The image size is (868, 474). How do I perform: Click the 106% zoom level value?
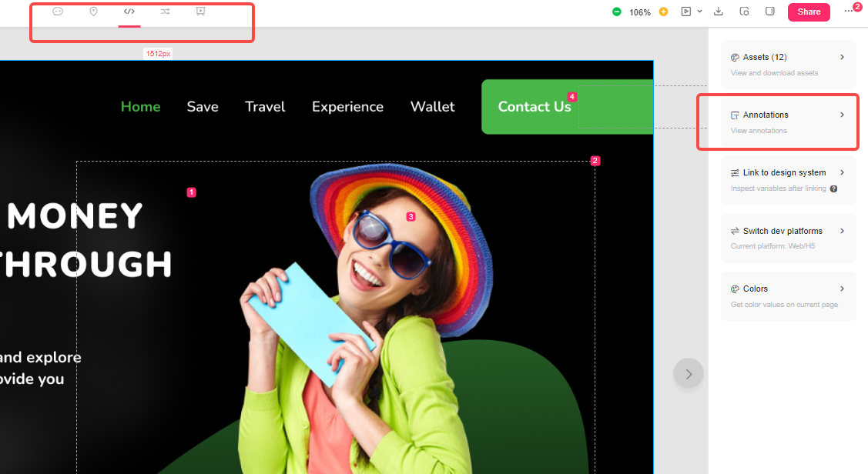[640, 12]
